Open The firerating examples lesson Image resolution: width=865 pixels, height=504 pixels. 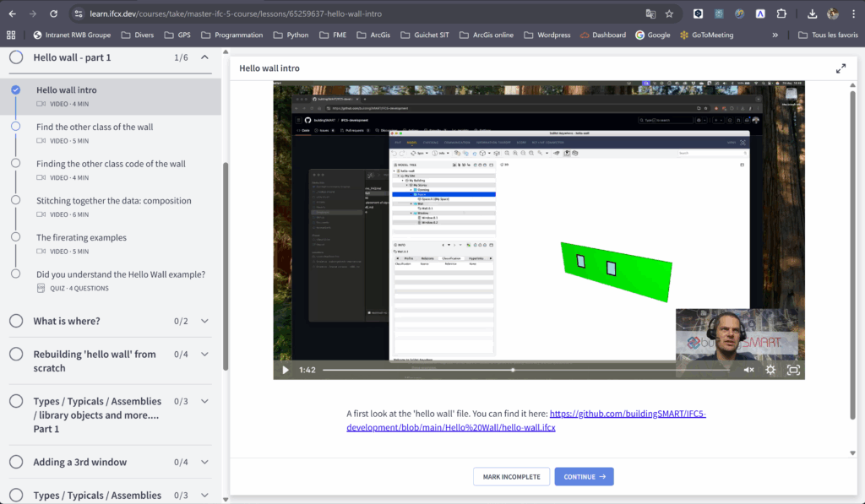click(x=81, y=238)
